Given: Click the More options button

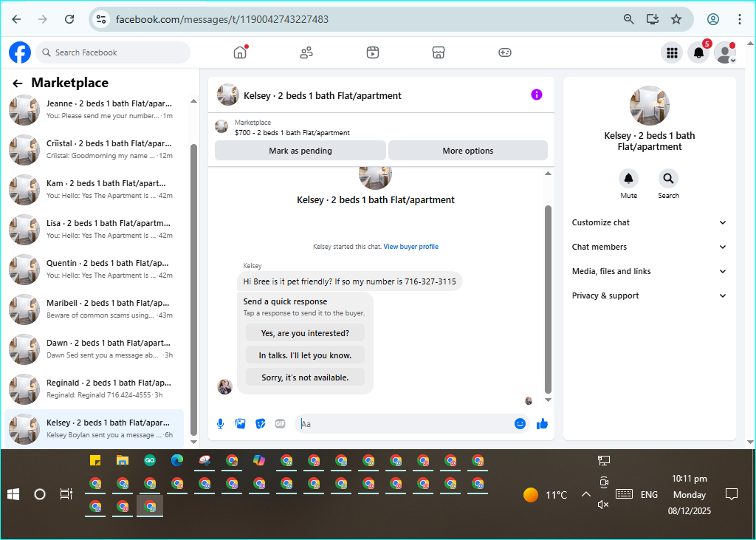Looking at the screenshot, I should [467, 151].
